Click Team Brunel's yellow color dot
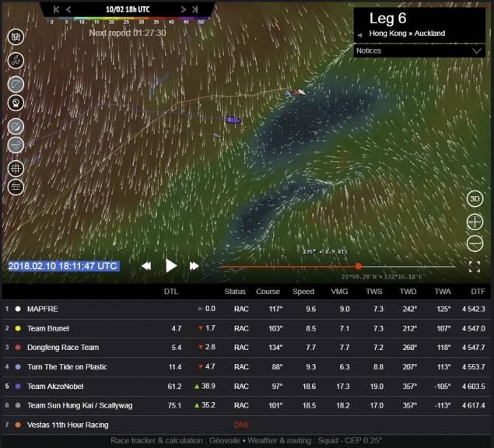Viewport: 494px width, 448px height. click(x=18, y=328)
